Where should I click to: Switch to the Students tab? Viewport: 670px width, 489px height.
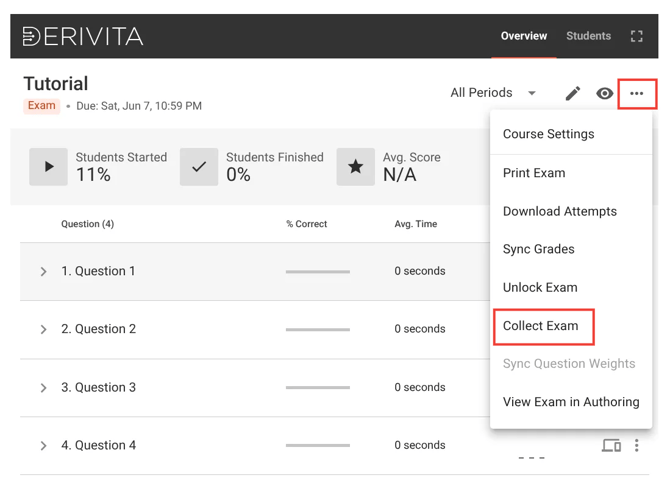(x=588, y=36)
